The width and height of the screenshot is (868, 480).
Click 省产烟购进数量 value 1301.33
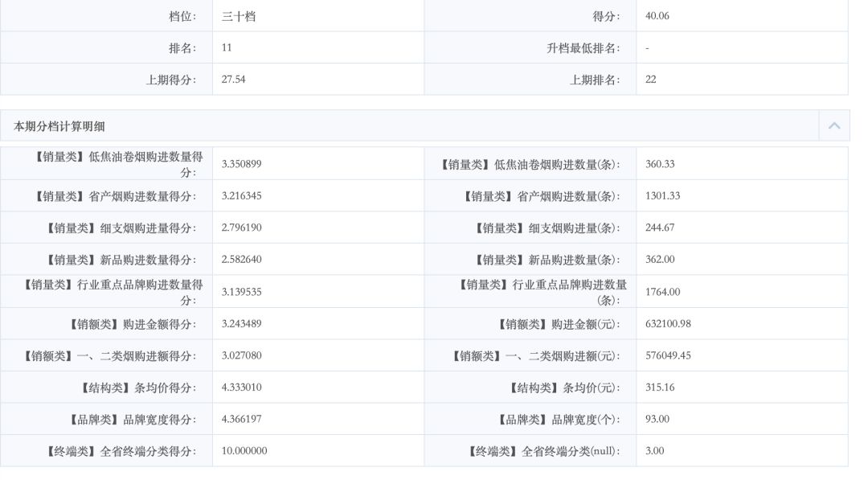point(662,196)
